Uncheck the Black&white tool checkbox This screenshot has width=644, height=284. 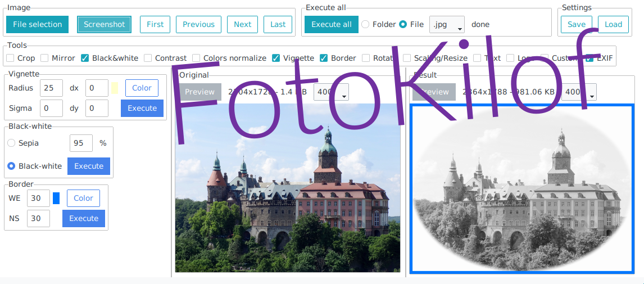(85, 58)
